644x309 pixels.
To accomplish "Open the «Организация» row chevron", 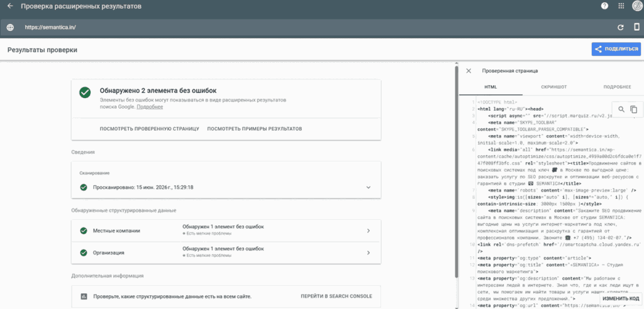I will click(x=369, y=252).
